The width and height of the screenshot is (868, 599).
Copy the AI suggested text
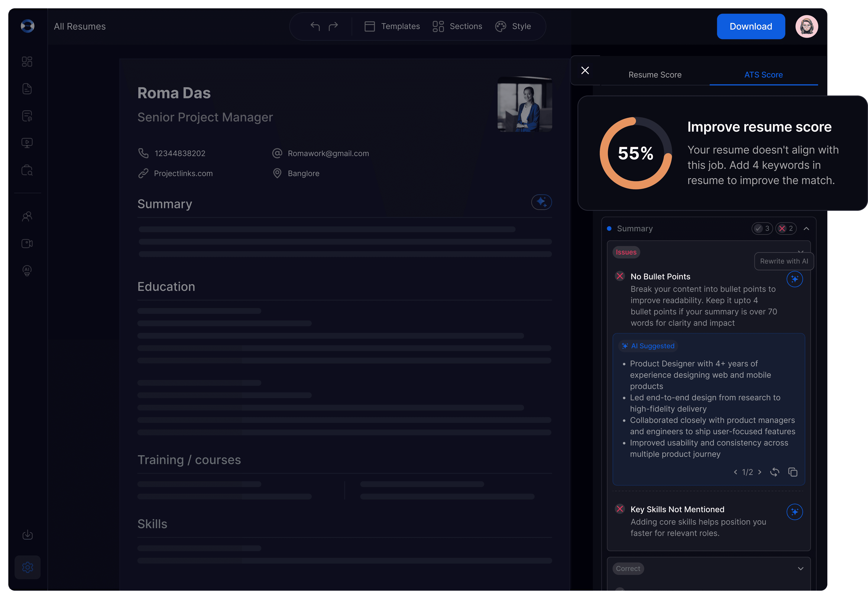tap(793, 472)
